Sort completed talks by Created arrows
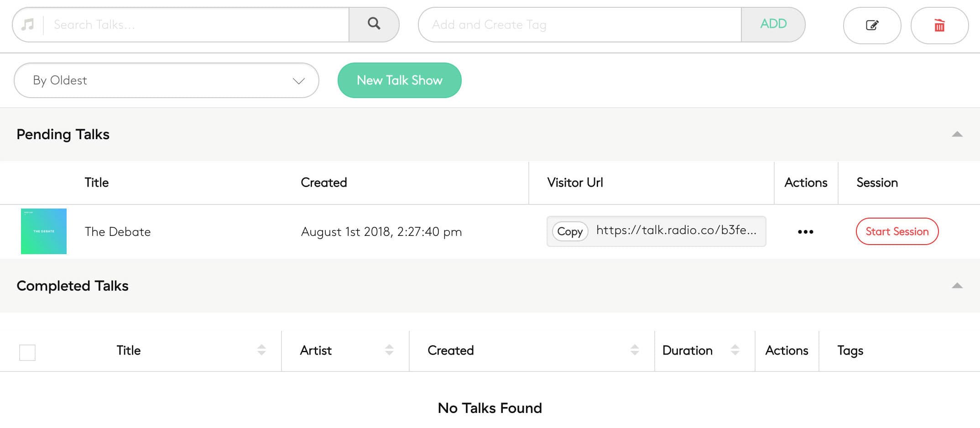 (635, 350)
